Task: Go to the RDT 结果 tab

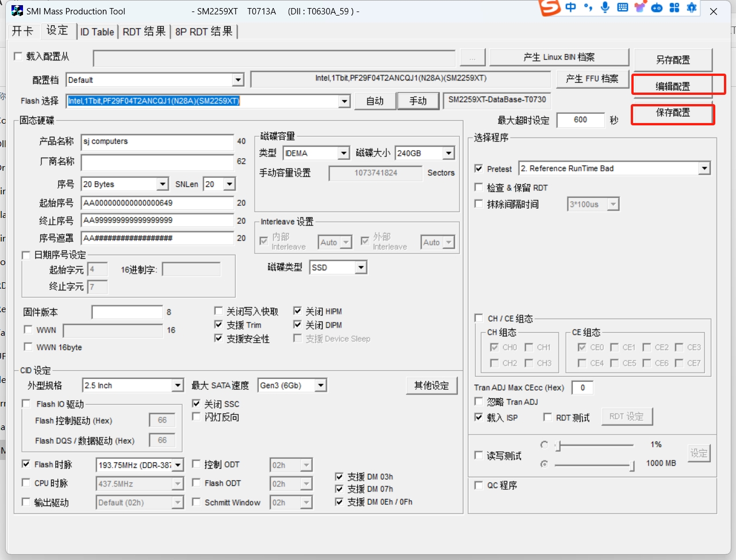Action: 144,32
